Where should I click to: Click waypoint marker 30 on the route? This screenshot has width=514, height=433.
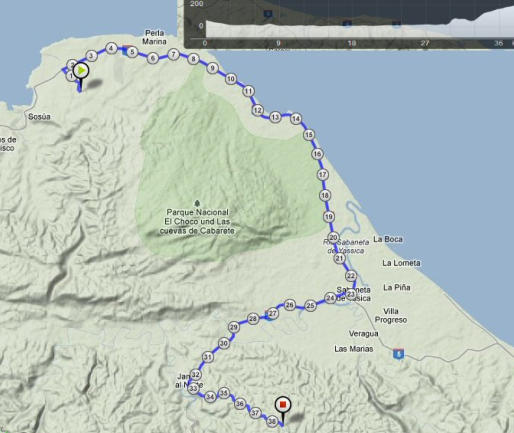[224, 343]
